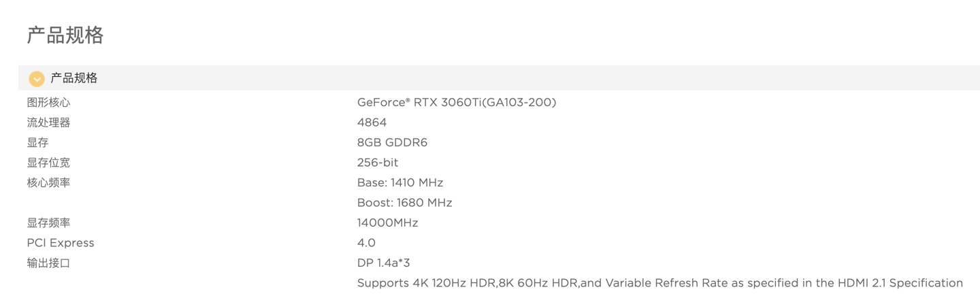
Task: Click the 产品规格 section header label
Action: [x=74, y=78]
